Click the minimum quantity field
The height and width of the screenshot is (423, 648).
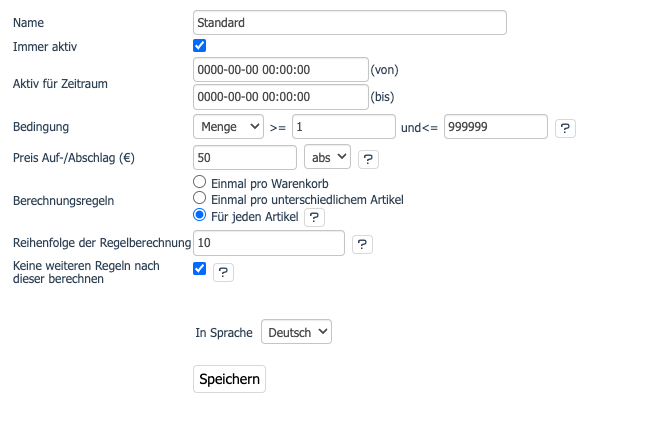click(x=344, y=127)
